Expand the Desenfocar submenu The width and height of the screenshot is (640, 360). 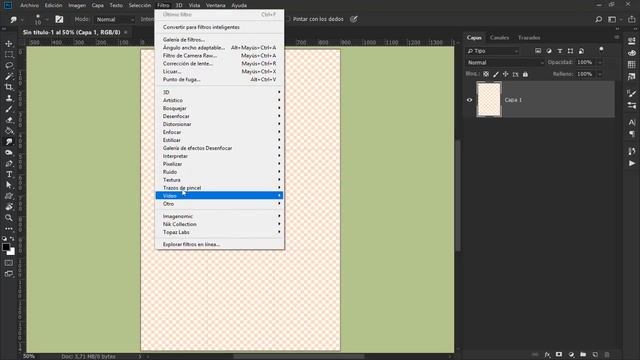click(x=220, y=116)
